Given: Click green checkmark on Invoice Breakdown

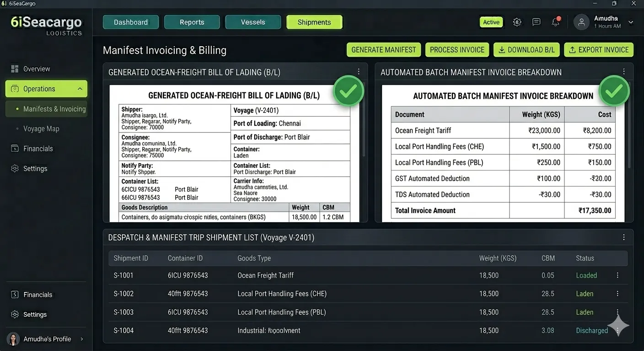Looking at the screenshot, I should [614, 91].
